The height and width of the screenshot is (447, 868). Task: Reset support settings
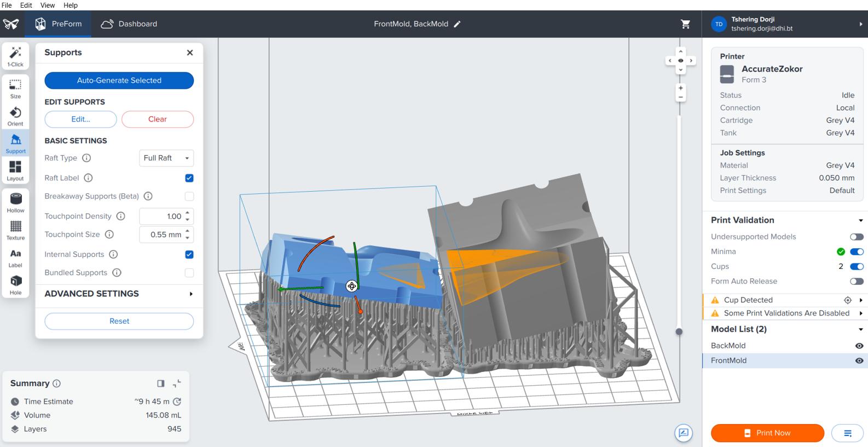(x=119, y=322)
